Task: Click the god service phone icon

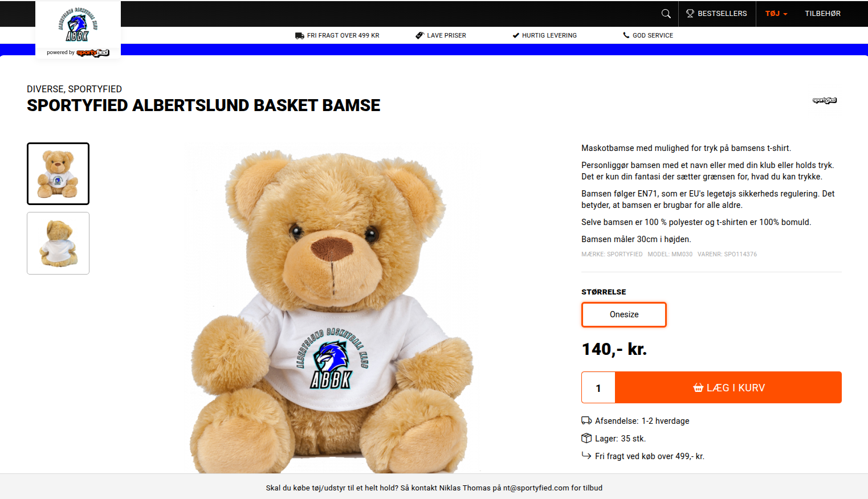Action: 626,35
